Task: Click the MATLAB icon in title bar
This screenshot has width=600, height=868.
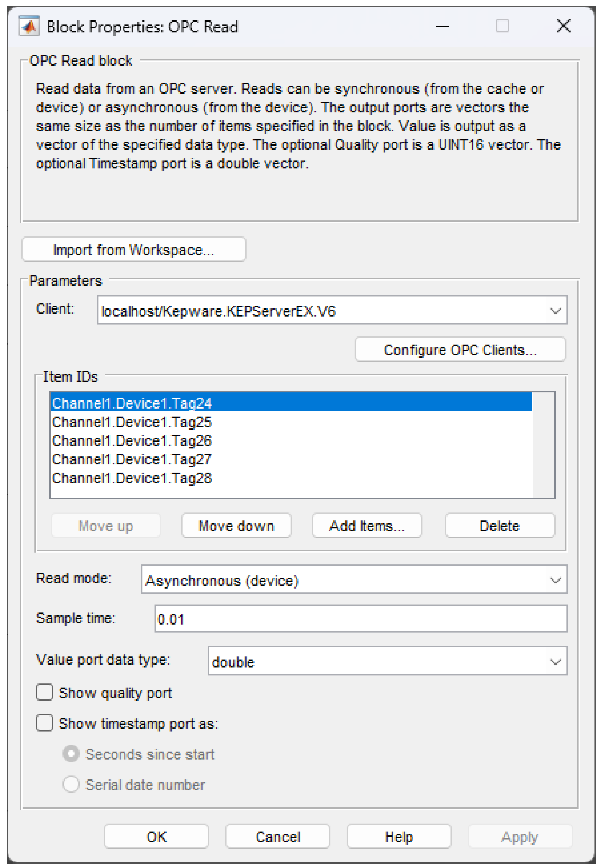Action: coord(29,26)
